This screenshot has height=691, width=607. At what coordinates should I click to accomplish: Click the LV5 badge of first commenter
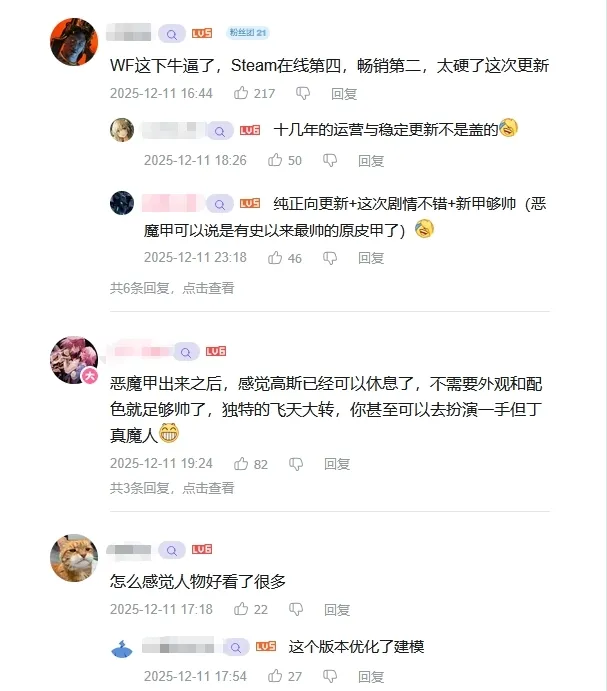202,33
